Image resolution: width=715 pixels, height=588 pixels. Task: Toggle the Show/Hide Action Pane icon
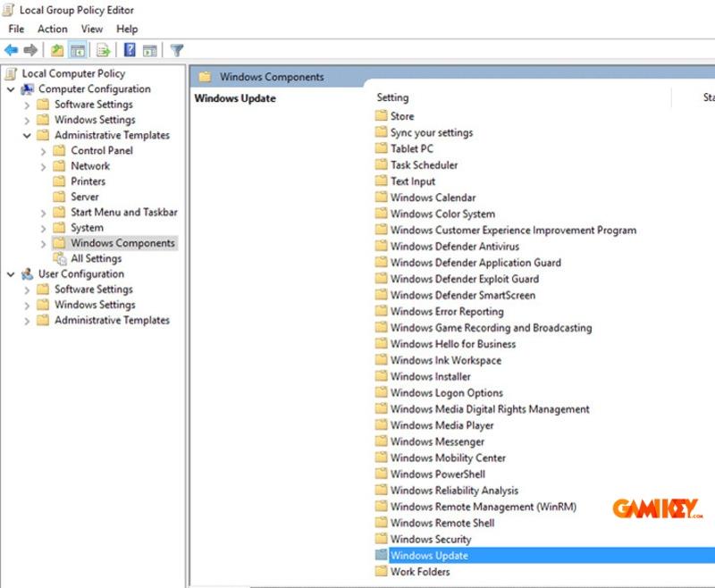pos(150,50)
